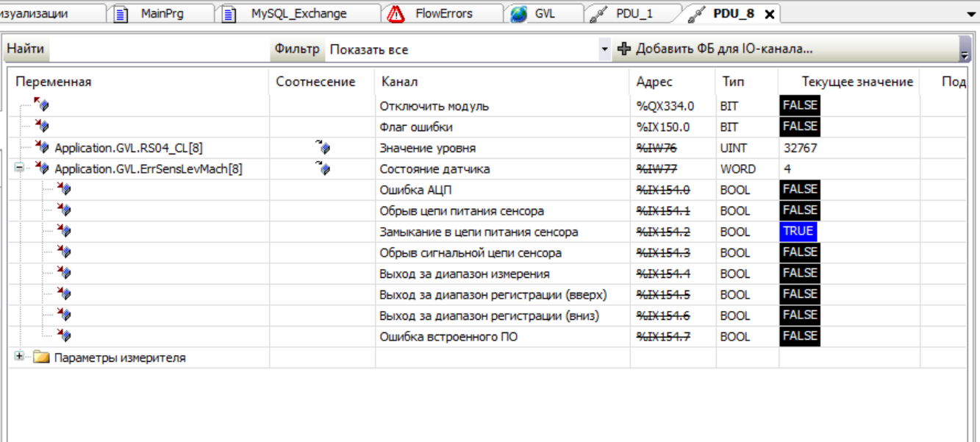The image size is (980, 442).
Task: Click the mapping icon in ErrSensLevMach[8] row
Action: [x=323, y=169]
